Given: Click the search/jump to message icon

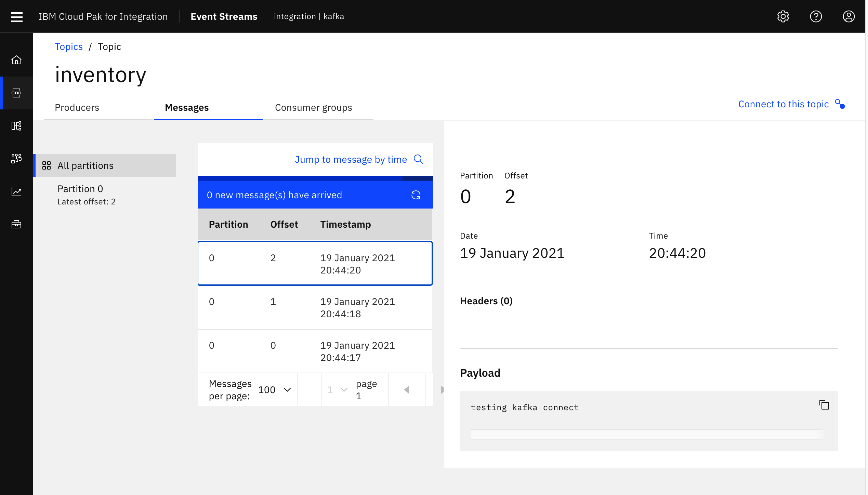Looking at the screenshot, I should (419, 159).
